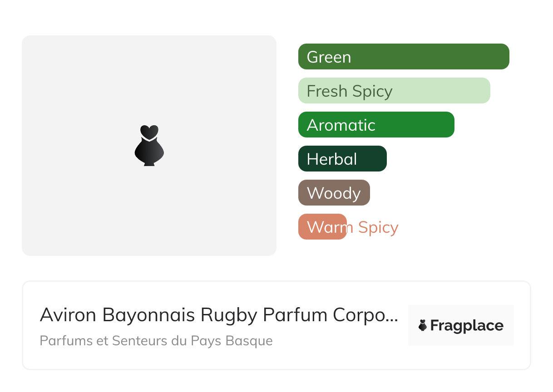The width and height of the screenshot is (553, 392).
Task: Click the heart-shaped cap of the large bottle icon
Action: tap(149, 132)
